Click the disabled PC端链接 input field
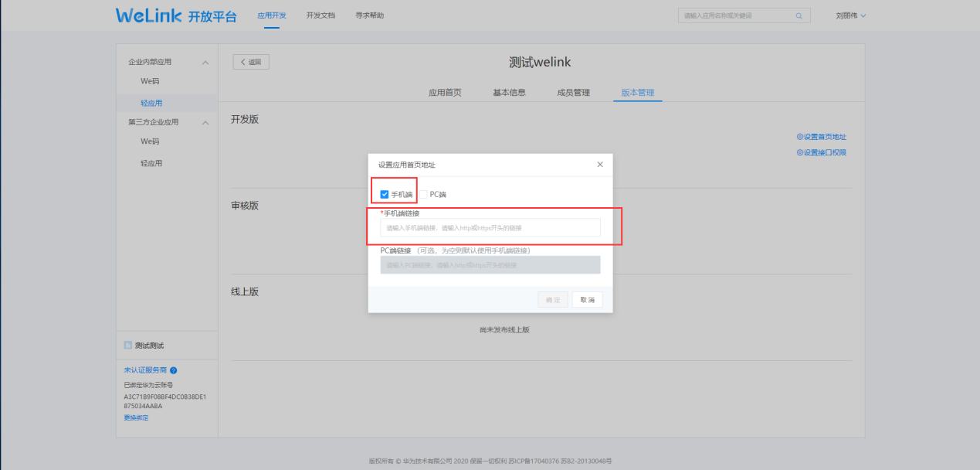The image size is (980, 470). click(490, 265)
